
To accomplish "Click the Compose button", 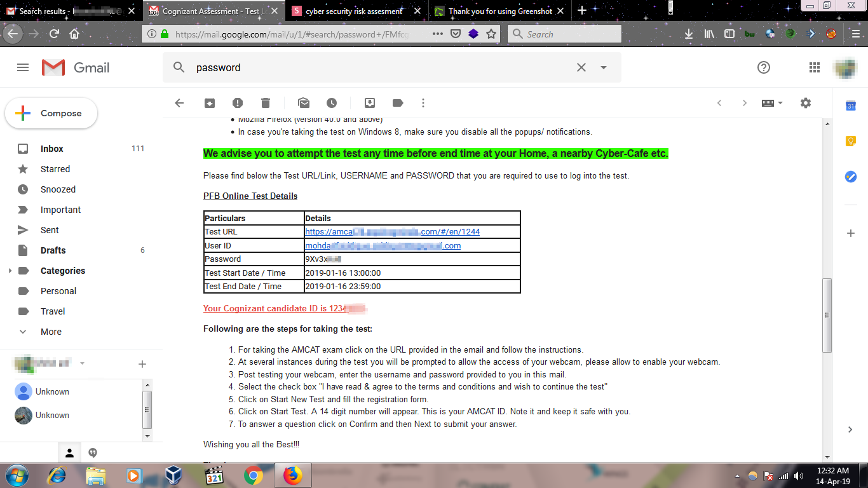I will click(51, 114).
